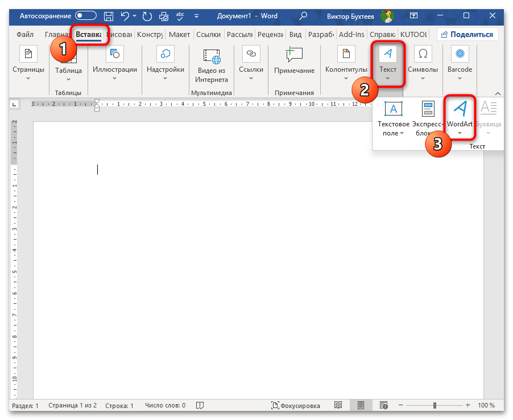Click the zoom slider handle
The width and height of the screenshot is (513, 420).
(435, 405)
